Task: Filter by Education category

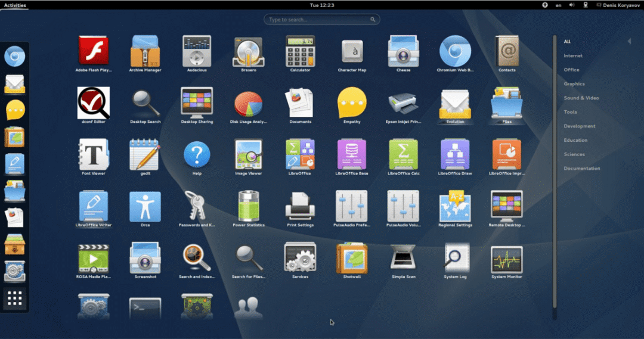Action: pyautogui.click(x=575, y=141)
